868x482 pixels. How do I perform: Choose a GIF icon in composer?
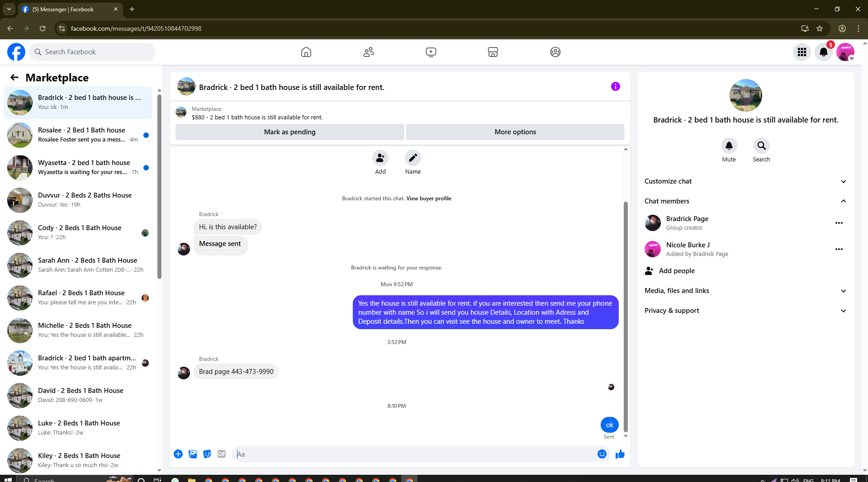click(222, 454)
